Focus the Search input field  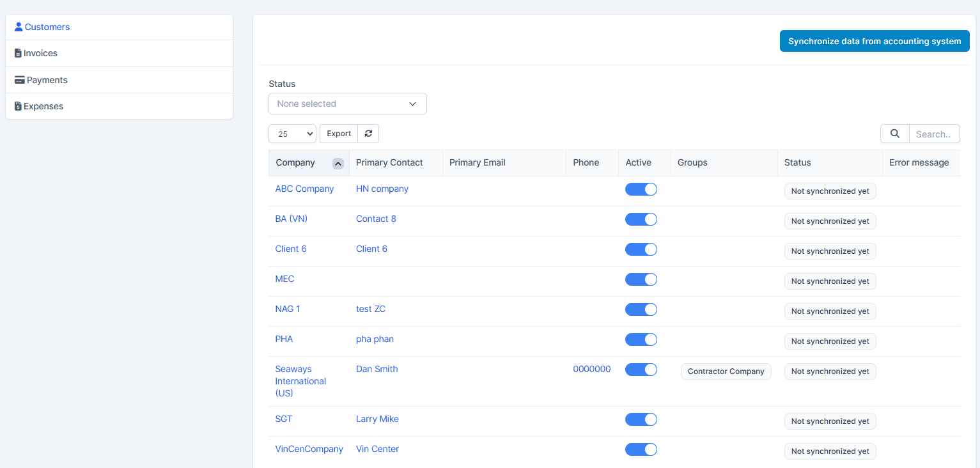click(933, 134)
